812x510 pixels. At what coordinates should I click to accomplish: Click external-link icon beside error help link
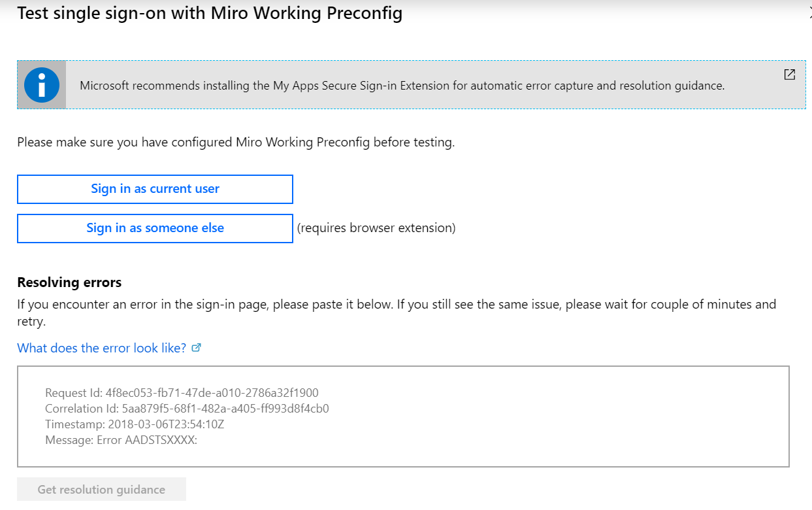coord(197,348)
